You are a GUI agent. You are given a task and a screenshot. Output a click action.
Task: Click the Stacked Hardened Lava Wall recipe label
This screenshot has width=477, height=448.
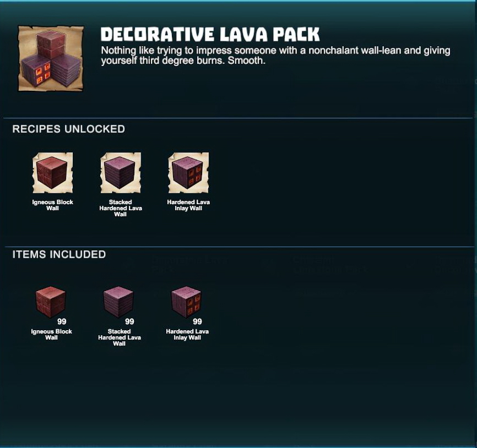pyautogui.click(x=121, y=208)
